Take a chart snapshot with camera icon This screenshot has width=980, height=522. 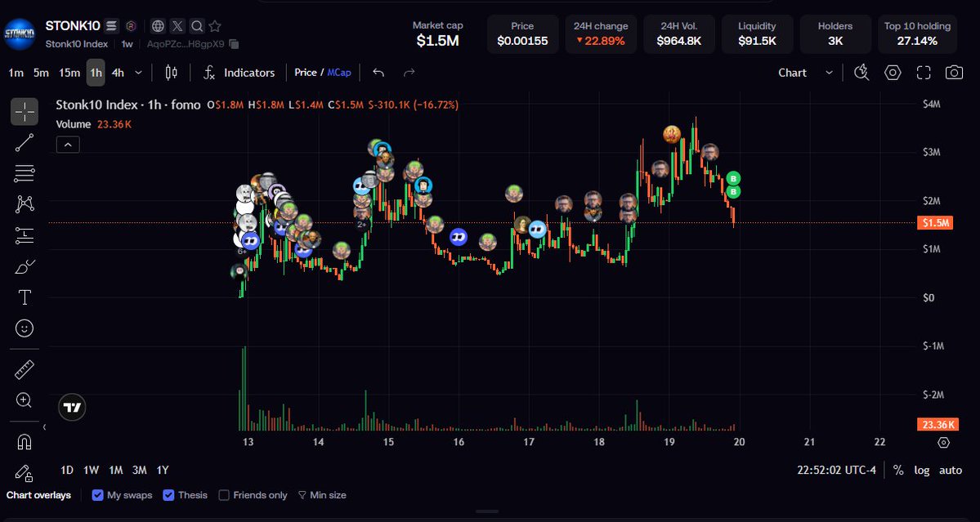(x=954, y=73)
